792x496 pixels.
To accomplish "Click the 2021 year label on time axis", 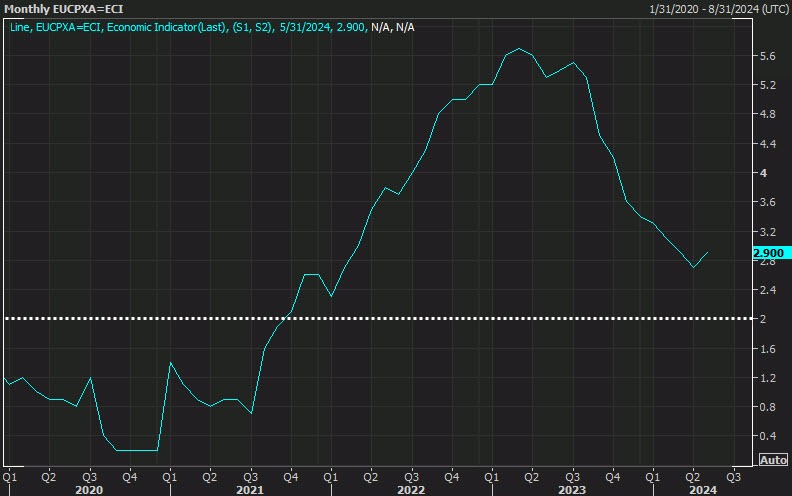I will click(250, 489).
